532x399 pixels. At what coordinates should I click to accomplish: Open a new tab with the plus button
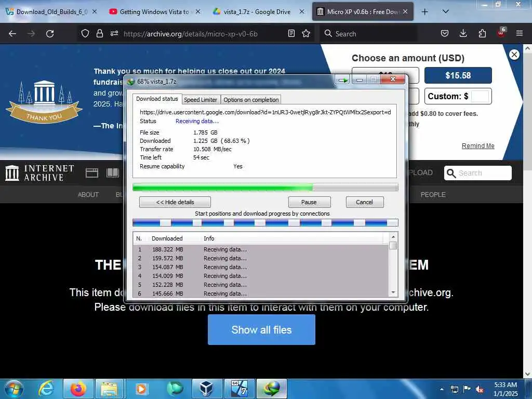click(x=424, y=12)
